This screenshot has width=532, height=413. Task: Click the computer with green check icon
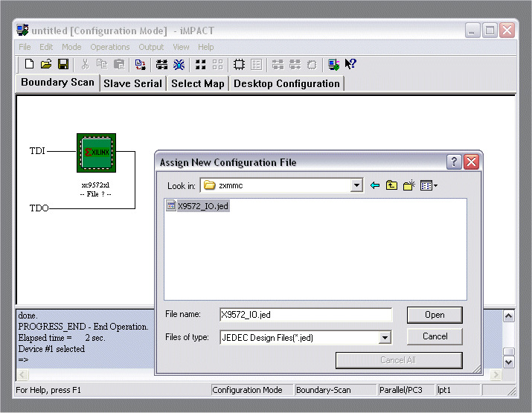(333, 64)
